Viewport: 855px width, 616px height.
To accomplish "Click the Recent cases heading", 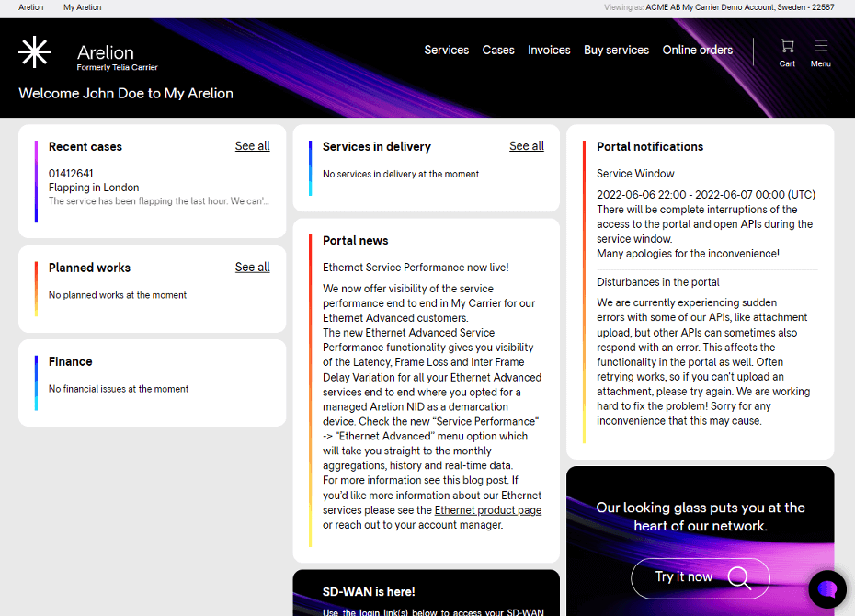I will (x=85, y=146).
